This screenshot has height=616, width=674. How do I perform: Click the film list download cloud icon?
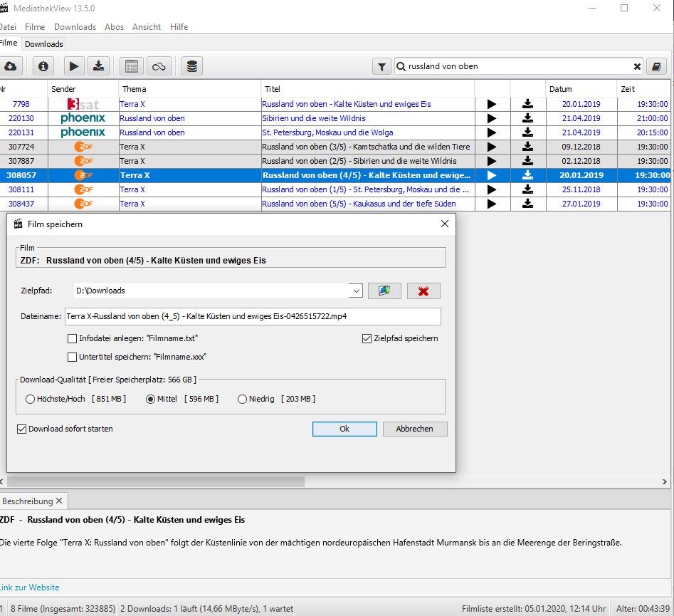[10, 66]
